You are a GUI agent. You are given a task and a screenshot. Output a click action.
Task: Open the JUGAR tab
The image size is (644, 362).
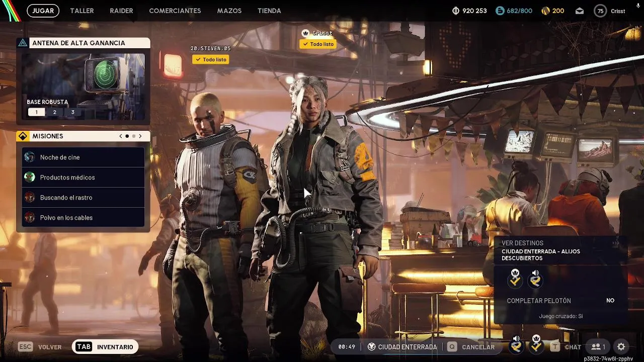[x=43, y=11]
